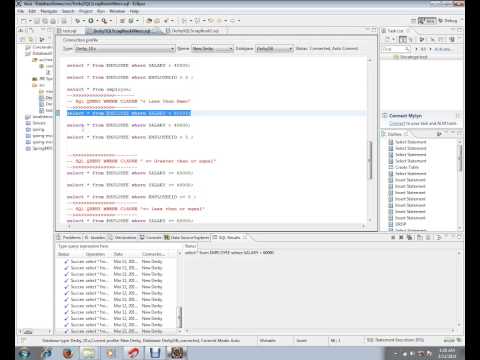Click the highlighted select SALARY query line
The image size is (480, 360).
tap(129, 113)
